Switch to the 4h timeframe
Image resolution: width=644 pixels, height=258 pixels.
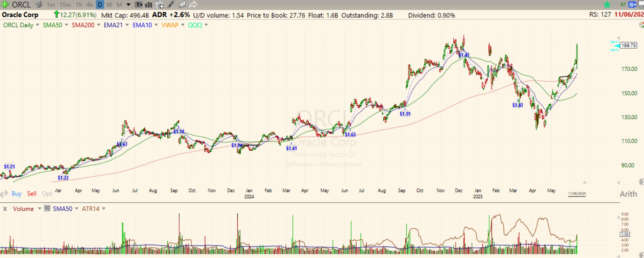click(90, 5)
